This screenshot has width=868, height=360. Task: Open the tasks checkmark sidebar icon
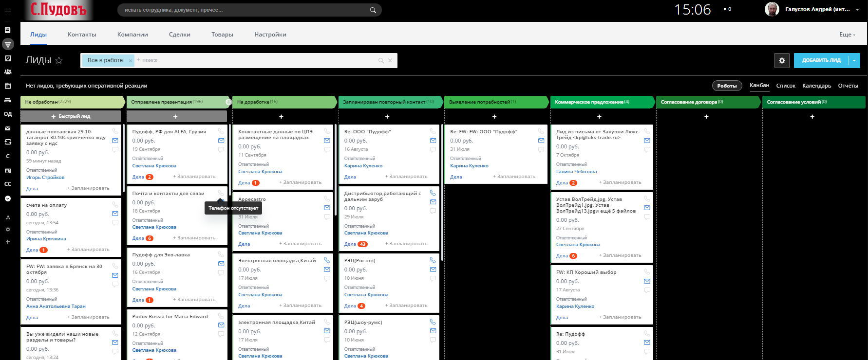(8, 58)
